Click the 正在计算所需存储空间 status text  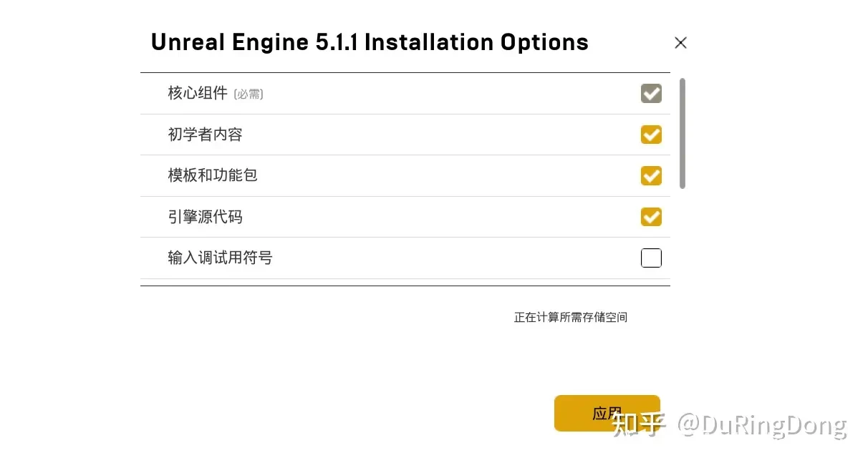point(570,317)
